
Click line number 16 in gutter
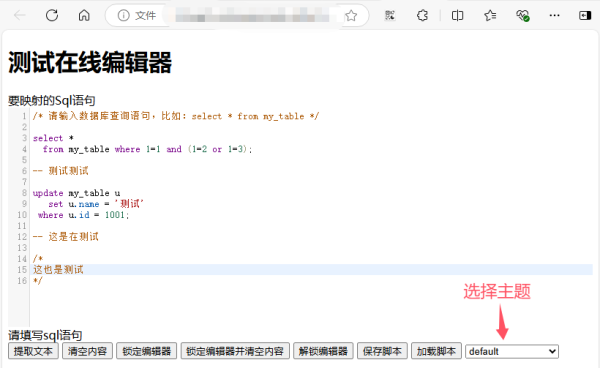click(x=22, y=281)
